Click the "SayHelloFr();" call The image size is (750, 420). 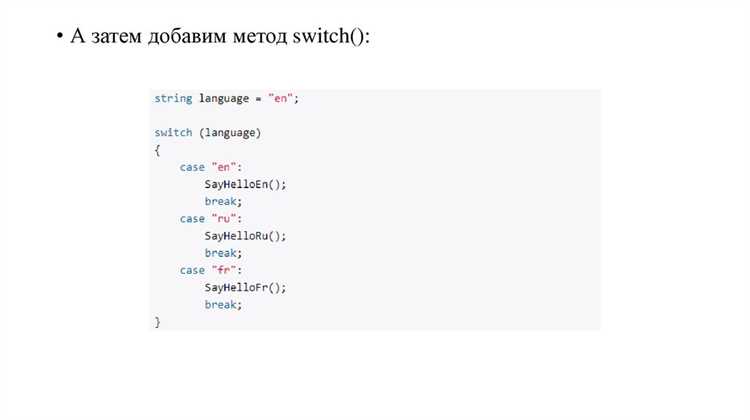click(245, 287)
